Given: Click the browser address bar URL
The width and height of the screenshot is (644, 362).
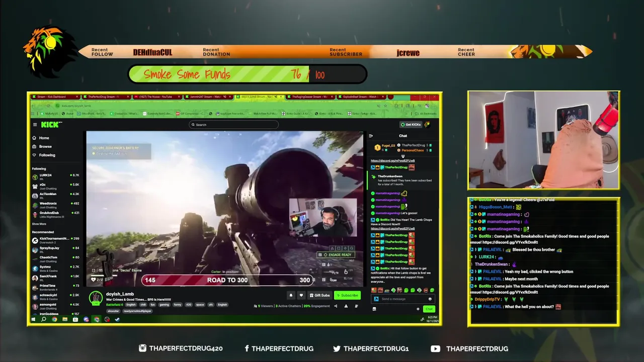Looking at the screenshot, I should (x=76, y=106).
